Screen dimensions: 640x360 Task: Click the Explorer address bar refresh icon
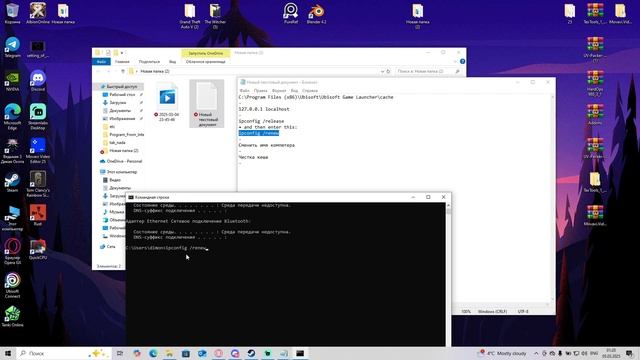pyautogui.click(x=388, y=71)
